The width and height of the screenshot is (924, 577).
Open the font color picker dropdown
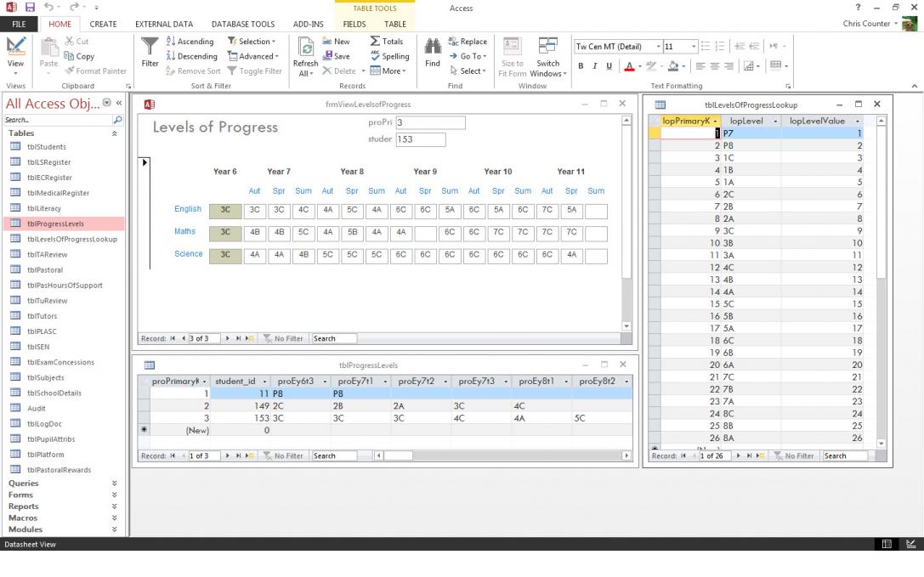point(639,66)
